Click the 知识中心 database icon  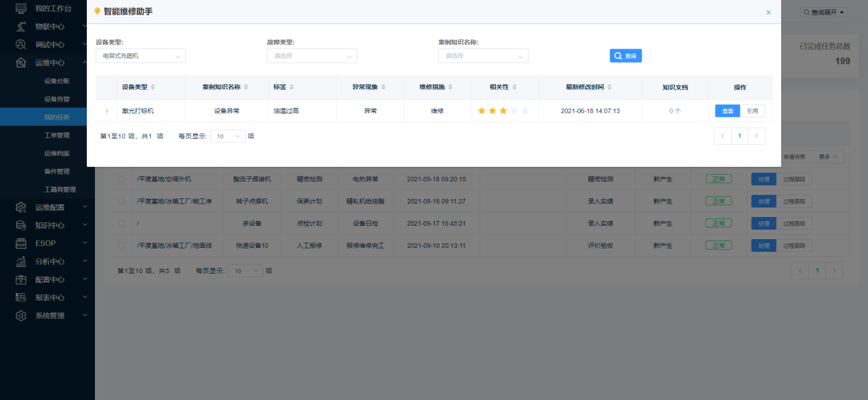point(21,225)
